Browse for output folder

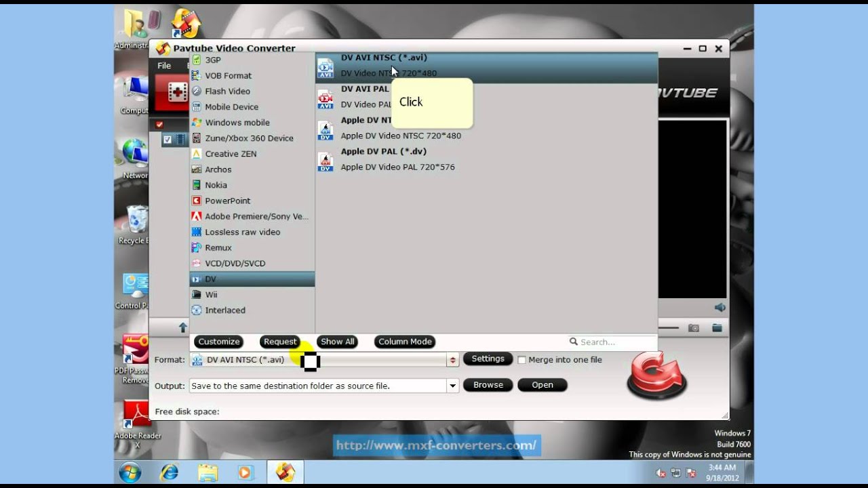click(x=488, y=385)
